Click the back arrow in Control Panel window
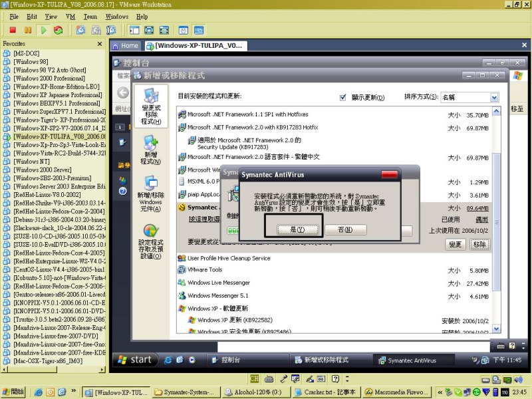The image size is (532, 399). (x=123, y=92)
